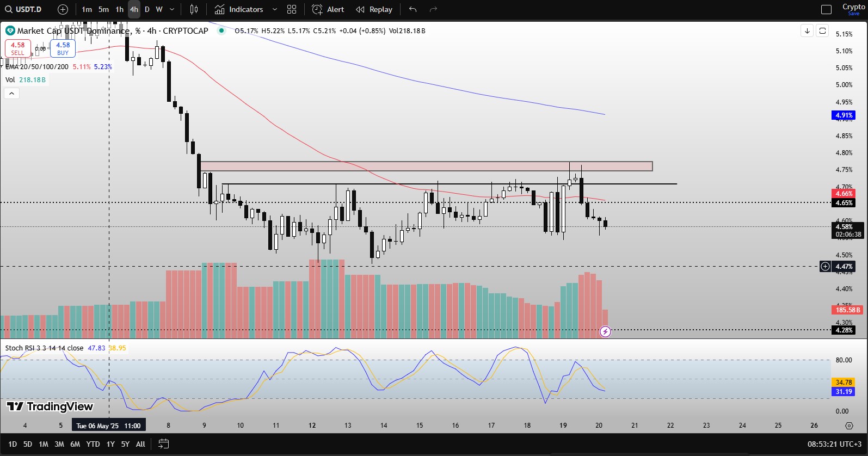Select the EMA 20/50/100/200 indicator legend
The height and width of the screenshot is (456, 868).
(37, 66)
